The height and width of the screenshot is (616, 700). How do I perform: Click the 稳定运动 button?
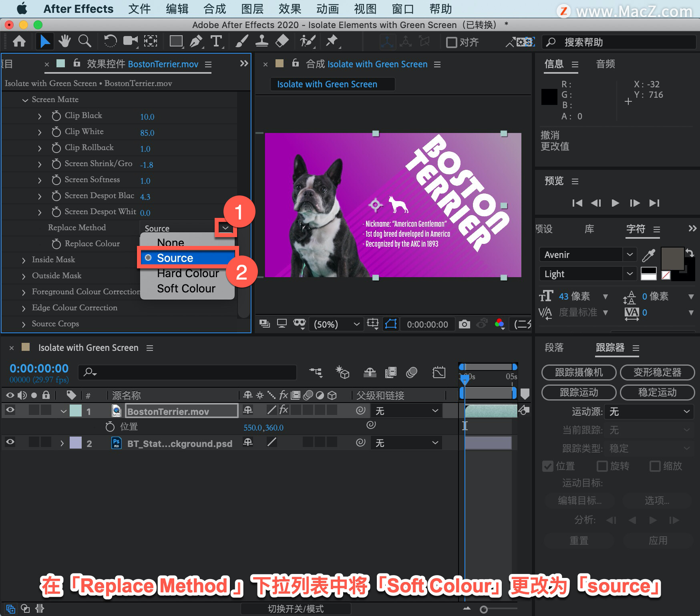coord(657,393)
